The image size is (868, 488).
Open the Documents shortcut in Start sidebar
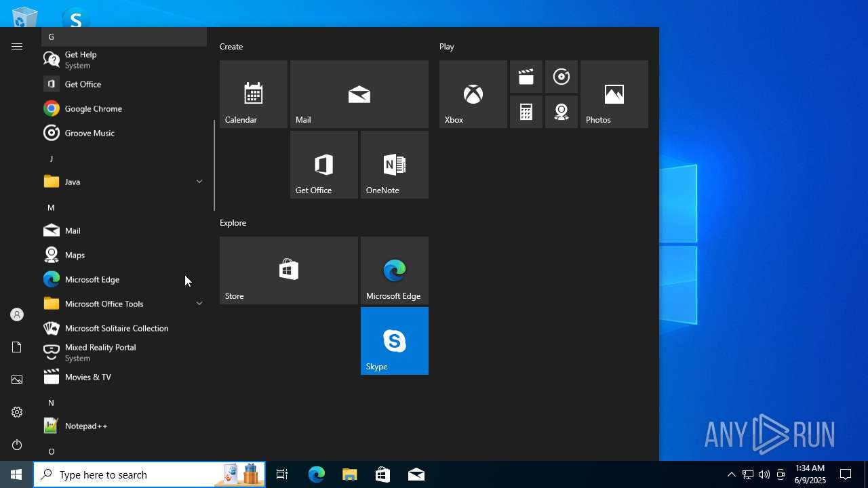pos(17,347)
